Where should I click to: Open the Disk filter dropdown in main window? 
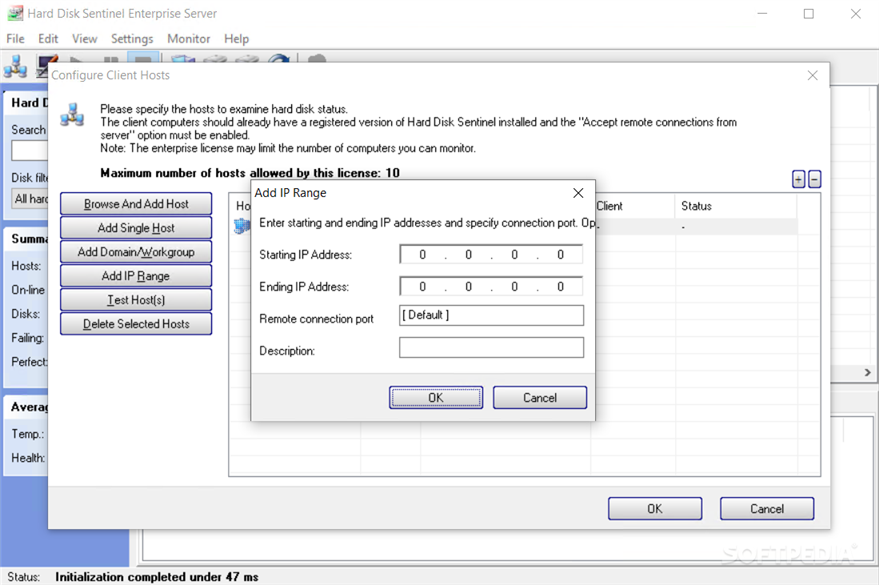[30, 199]
